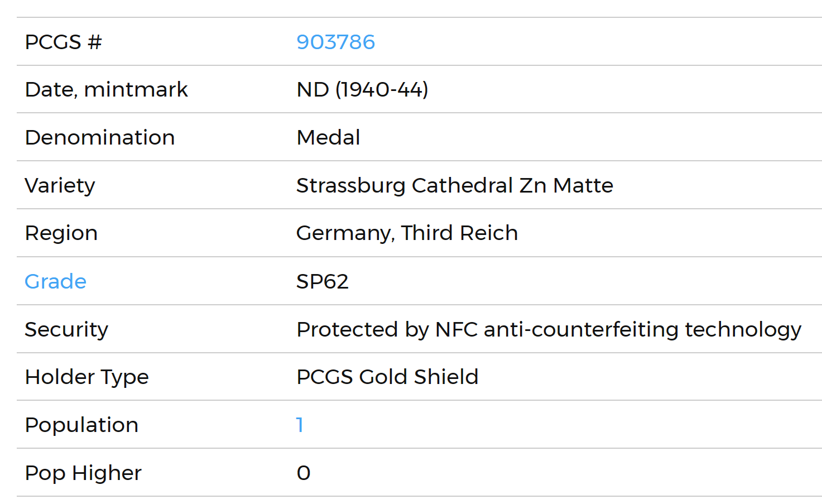Click the Denomination label
The width and height of the screenshot is (822, 504).
click(100, 137)
